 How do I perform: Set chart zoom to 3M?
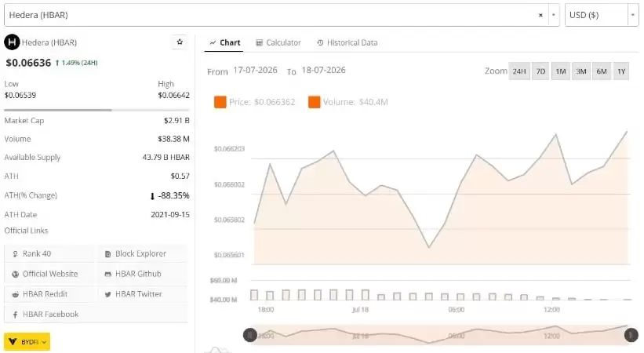click(580, 71)
